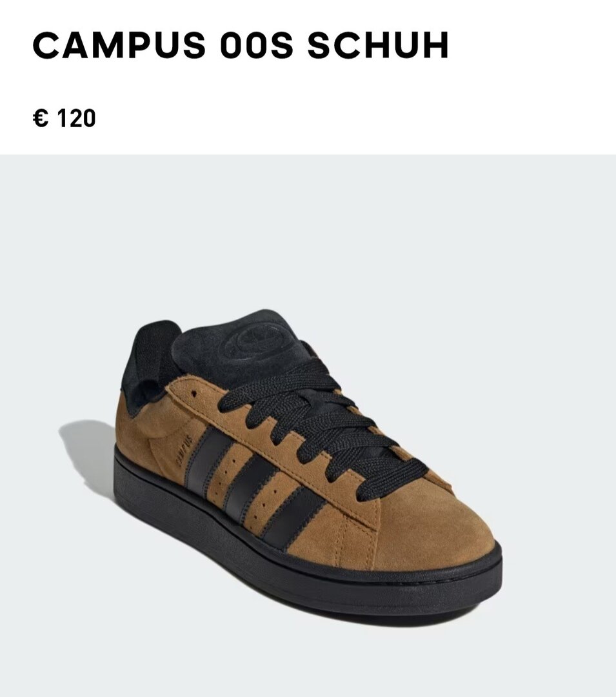The image size is (616, 697).
Task: Click the euro symbol before the price
Action: tap(41, 118)
